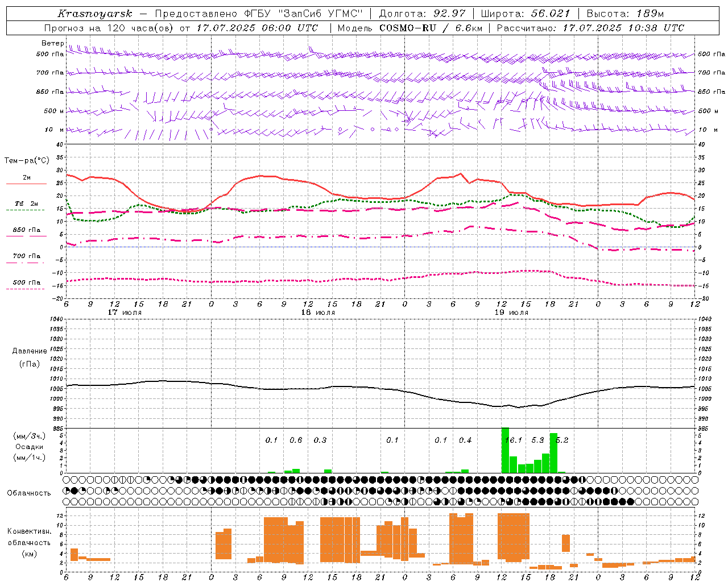Click the 'Облачность' cloudiness row label
The width and height of the screenshot is (728, 582).
click(29, 493)
